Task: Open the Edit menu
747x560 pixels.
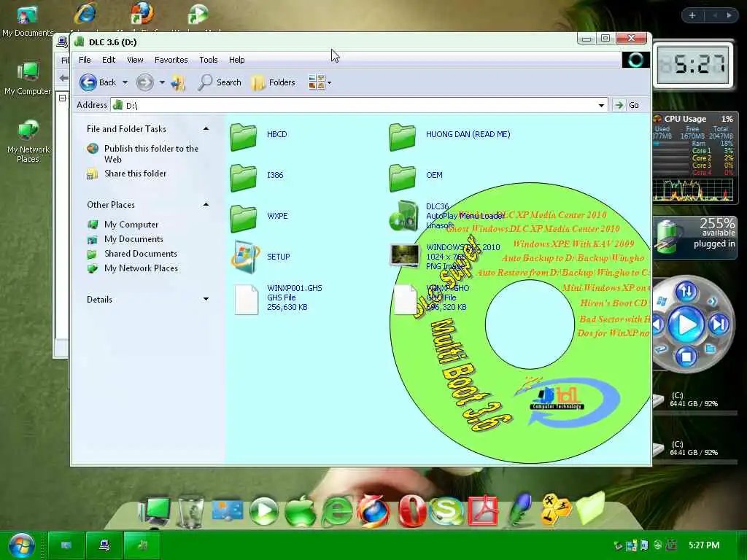Action: (x=109, y=60)
